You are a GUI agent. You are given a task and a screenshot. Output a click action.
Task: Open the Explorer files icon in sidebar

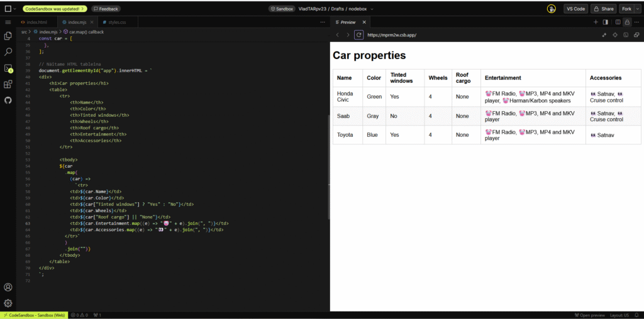8,36
